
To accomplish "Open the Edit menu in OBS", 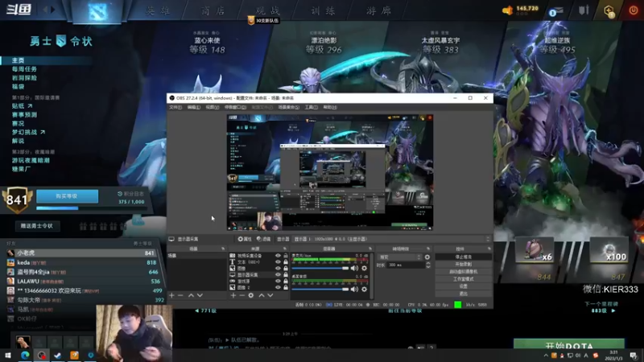I will (x=194, y=107).
